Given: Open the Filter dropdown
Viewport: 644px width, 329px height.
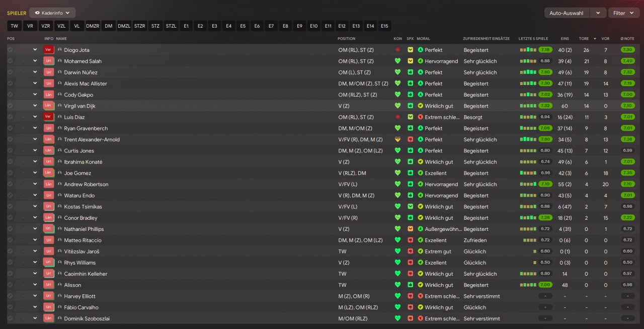Looking at the screenshot, I should (624, 13).
